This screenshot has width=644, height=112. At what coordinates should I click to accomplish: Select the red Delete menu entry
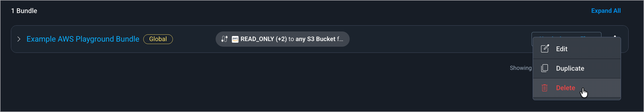tap(577, 88)
